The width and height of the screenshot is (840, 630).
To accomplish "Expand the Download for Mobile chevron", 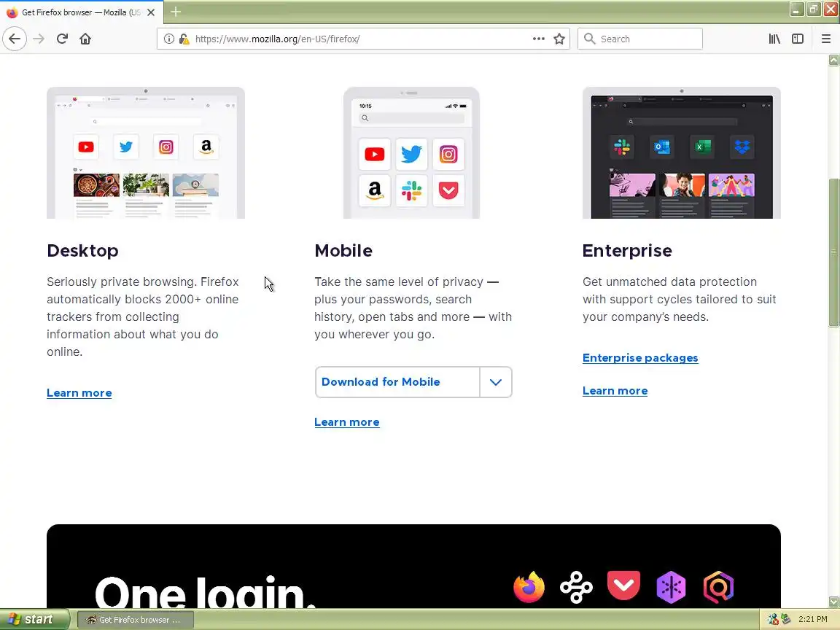I will pyautogui.click(x=496, y=382).
